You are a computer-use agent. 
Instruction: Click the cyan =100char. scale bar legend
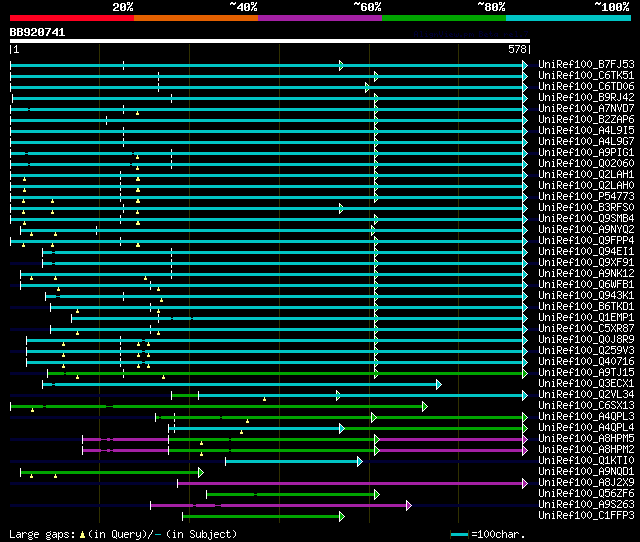coord(459,534)
